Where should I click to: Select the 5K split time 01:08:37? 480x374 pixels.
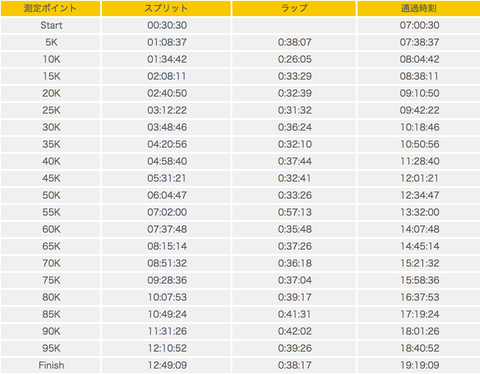tap(167, 42)
